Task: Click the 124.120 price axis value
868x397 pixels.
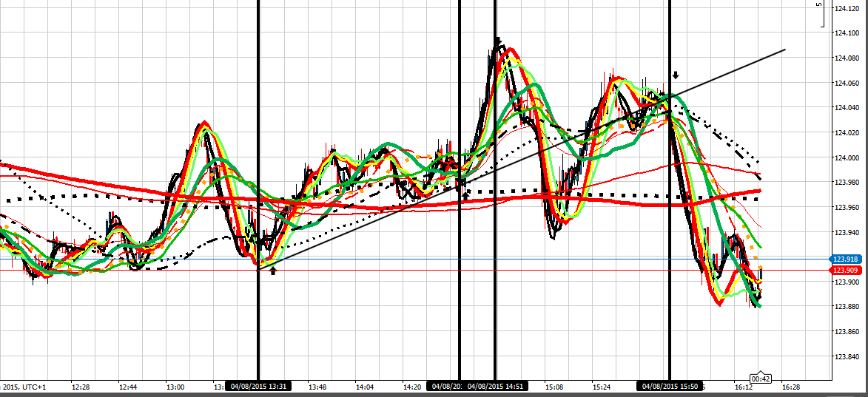Action: (847, 9)
